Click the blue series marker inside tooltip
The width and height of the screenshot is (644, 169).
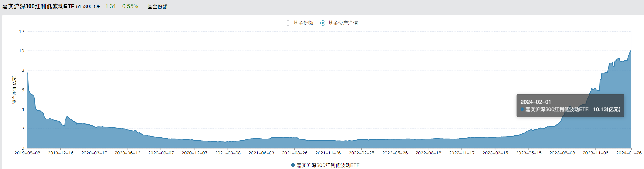point(522,109)
